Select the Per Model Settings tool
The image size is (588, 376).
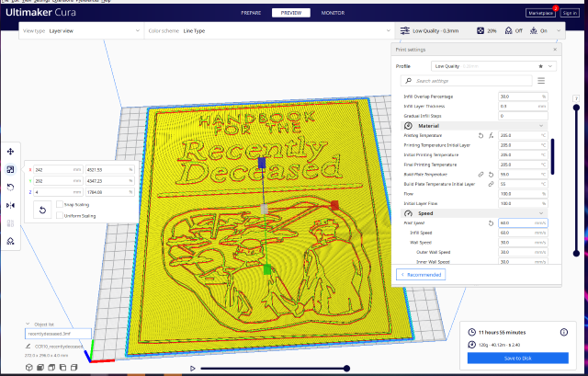pos(10,223)
